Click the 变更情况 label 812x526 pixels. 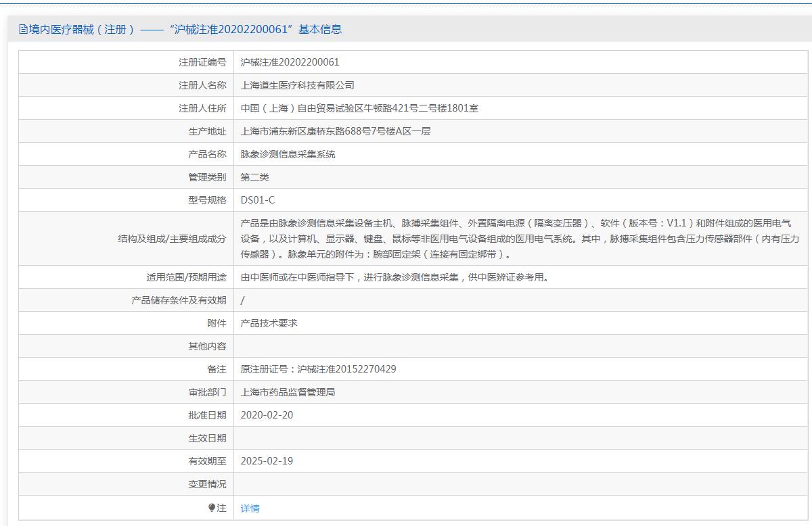pyautogui.click(x=207, y=484)
